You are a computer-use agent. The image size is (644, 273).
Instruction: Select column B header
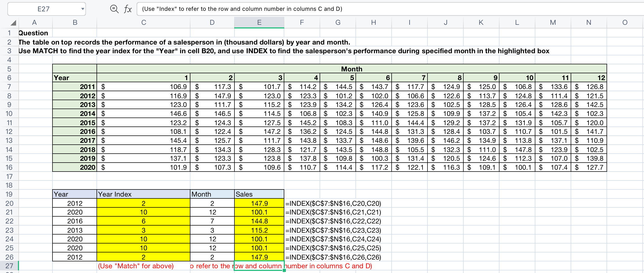point(75,23)
